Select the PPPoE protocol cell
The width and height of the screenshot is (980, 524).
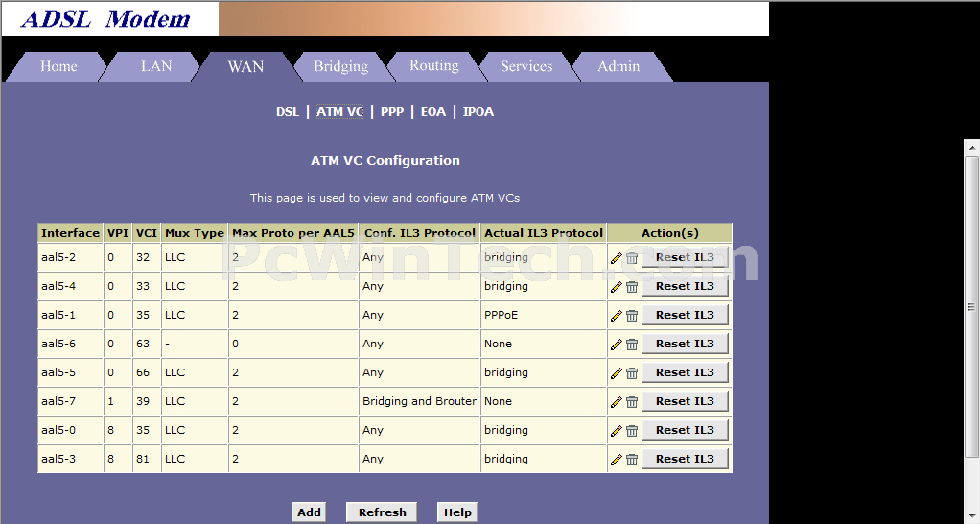tap(543, 315)
